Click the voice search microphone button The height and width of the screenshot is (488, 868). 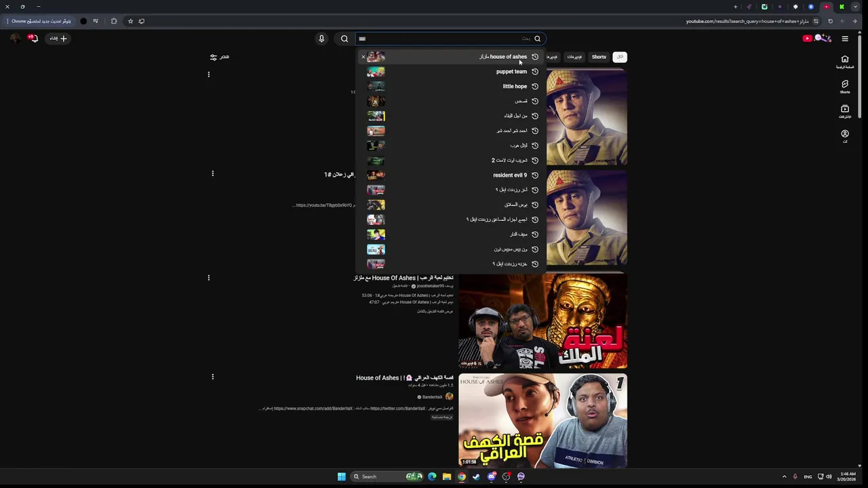click(x=321, y=39)
